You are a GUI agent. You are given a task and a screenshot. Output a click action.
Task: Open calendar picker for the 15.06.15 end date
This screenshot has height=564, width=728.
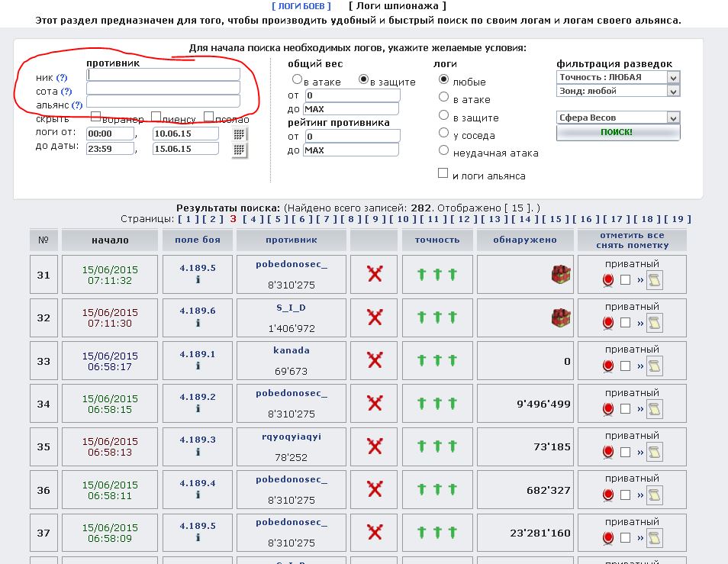(x=240, y=149)
